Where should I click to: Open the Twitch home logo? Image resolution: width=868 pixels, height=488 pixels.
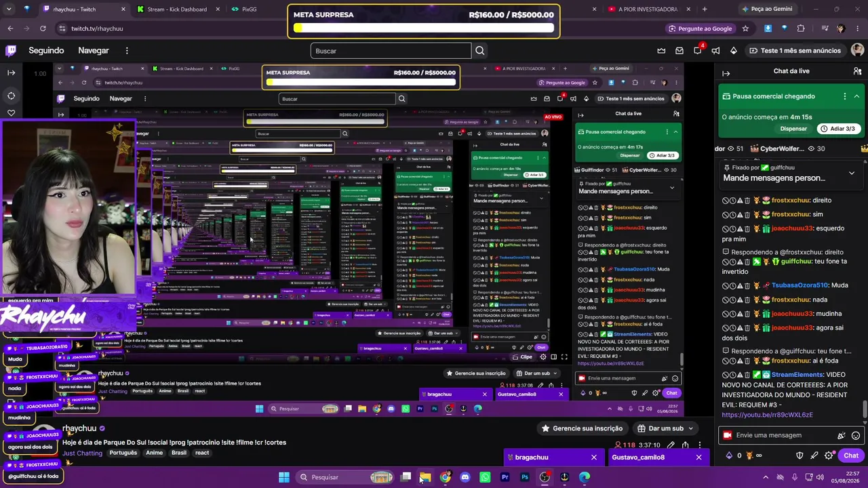[11, 51]
